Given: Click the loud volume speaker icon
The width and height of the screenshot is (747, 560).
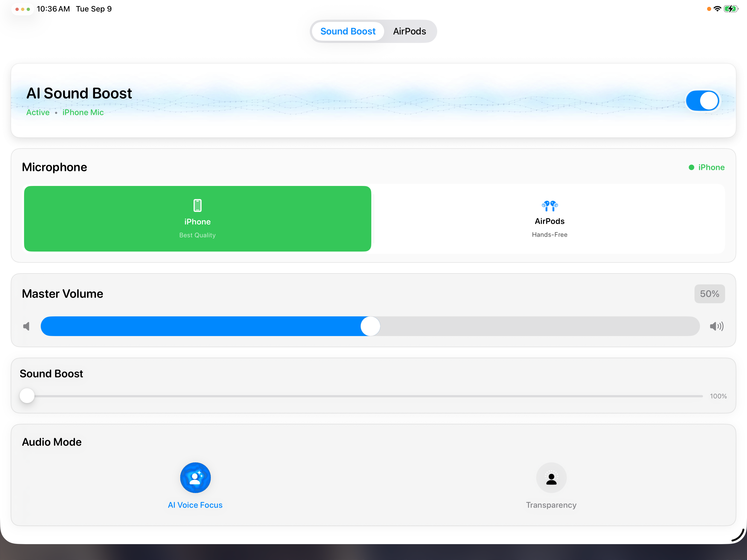Looking at the screenshot, I should tap(717, 326).
